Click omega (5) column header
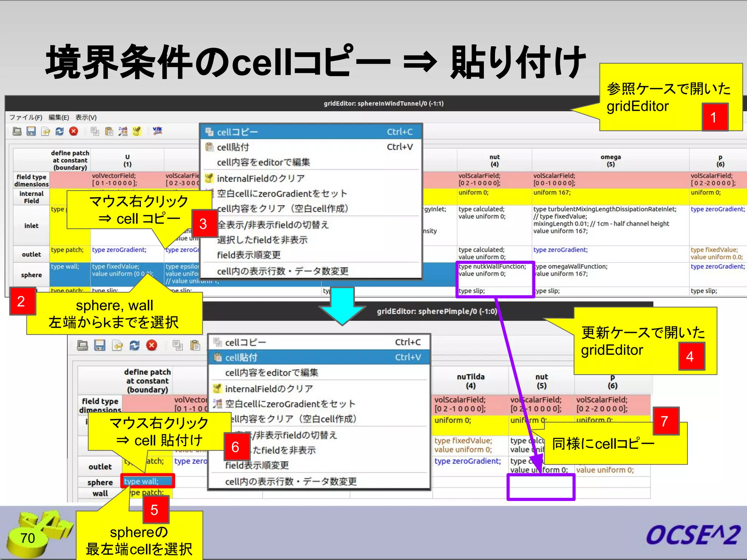This screenshot has height=560, width=747. pos(611,160)
